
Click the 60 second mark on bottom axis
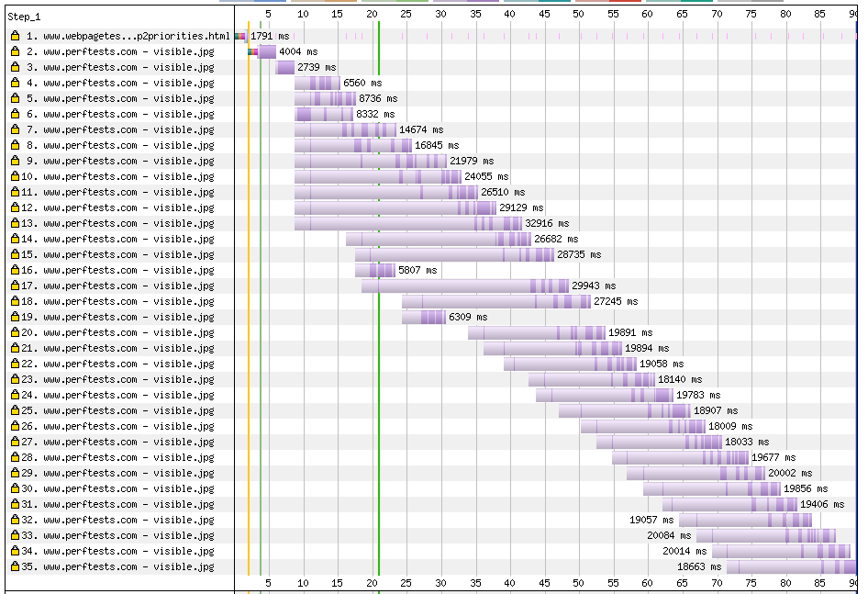[647, 582]
